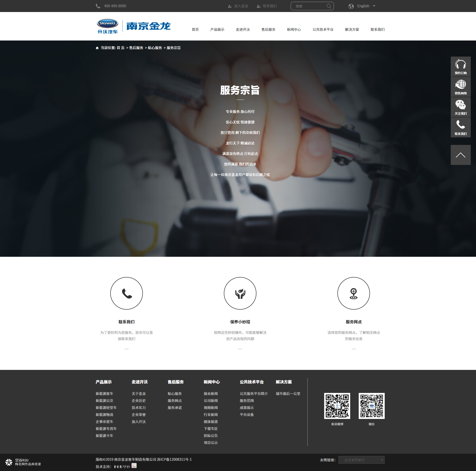Click the footer link 视频新闻
Screen dimensions: 476x471
tap(211, 408)
